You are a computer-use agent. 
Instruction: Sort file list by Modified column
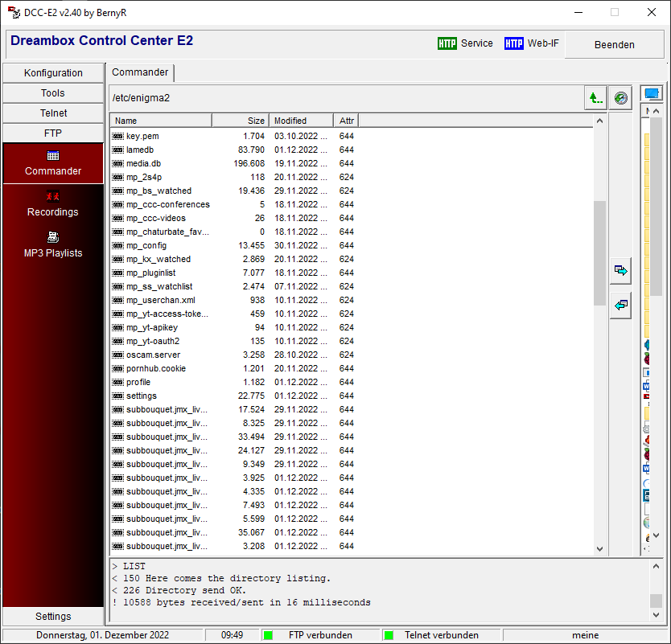point(301,121)
